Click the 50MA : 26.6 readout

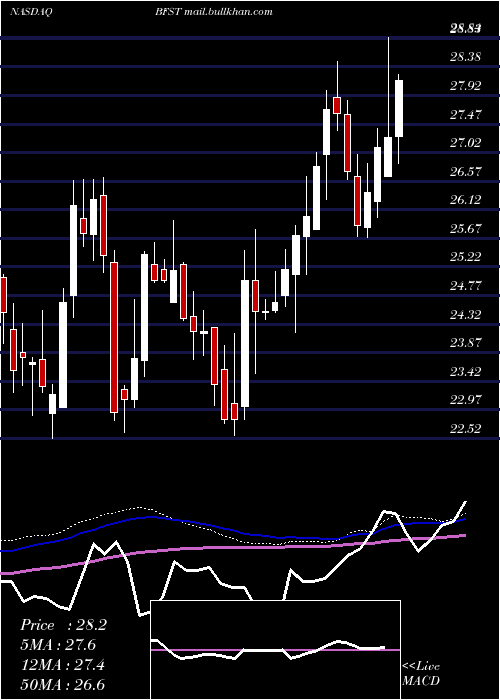(63, 685)
